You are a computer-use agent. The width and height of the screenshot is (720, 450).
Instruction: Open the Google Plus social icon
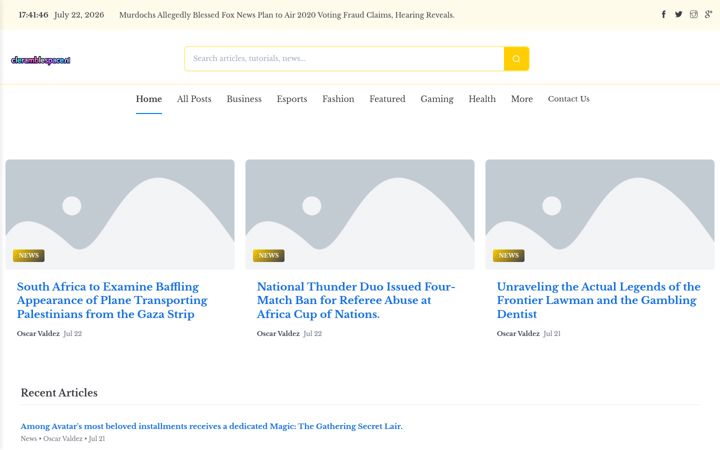[x=709, y=14]
